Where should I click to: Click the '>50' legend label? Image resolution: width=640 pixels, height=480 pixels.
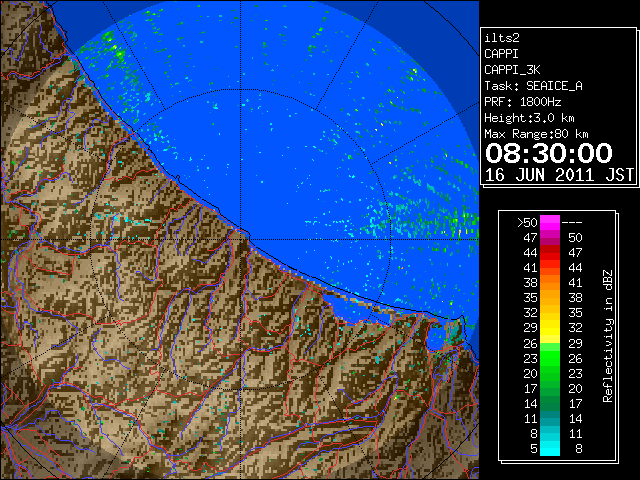(x=527, y=222)
